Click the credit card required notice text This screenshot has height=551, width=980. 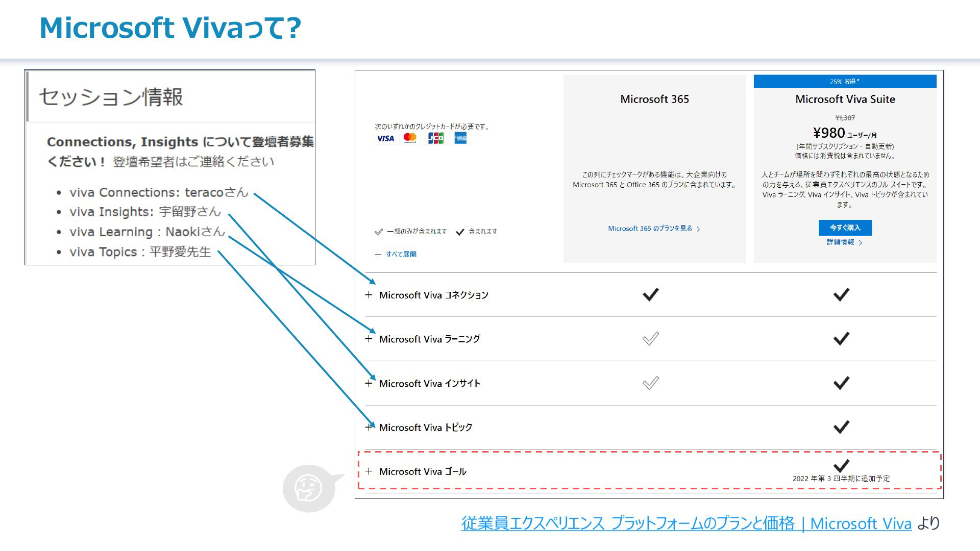click(432, 127)
